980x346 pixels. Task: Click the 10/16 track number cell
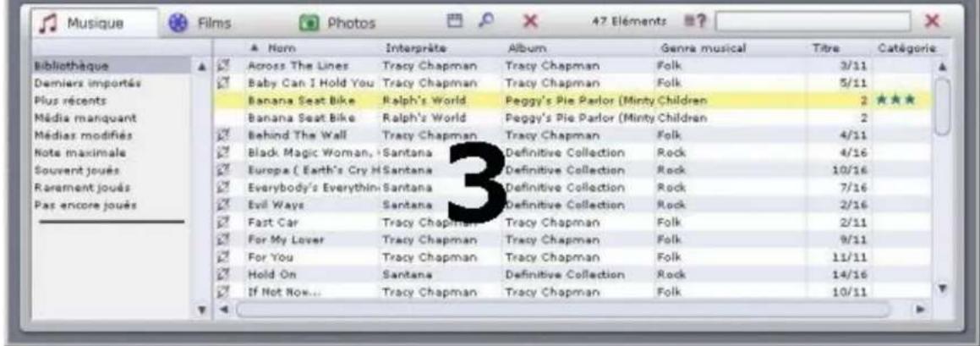click(851, 170)
